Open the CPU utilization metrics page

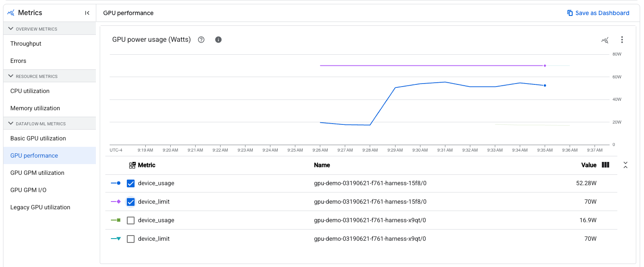tap(29, 91)
